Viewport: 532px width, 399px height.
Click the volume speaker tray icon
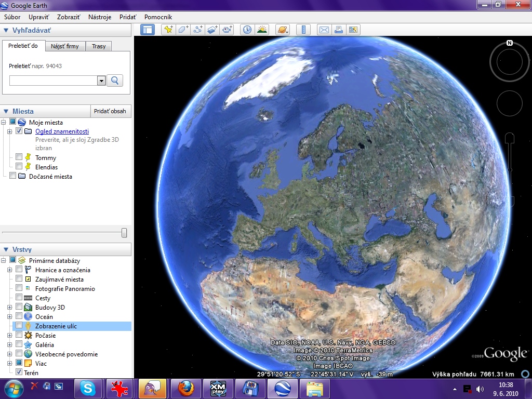[480, 389]
